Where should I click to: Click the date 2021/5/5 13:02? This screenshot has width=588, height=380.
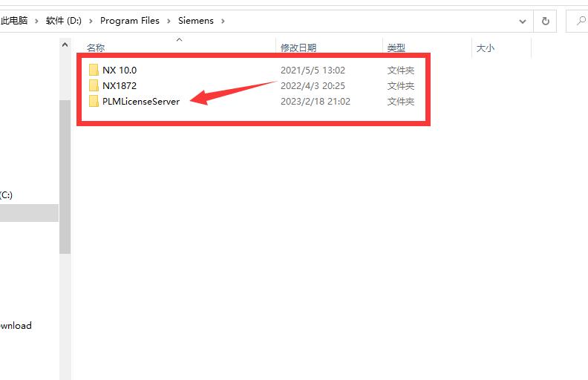point(313,70)
